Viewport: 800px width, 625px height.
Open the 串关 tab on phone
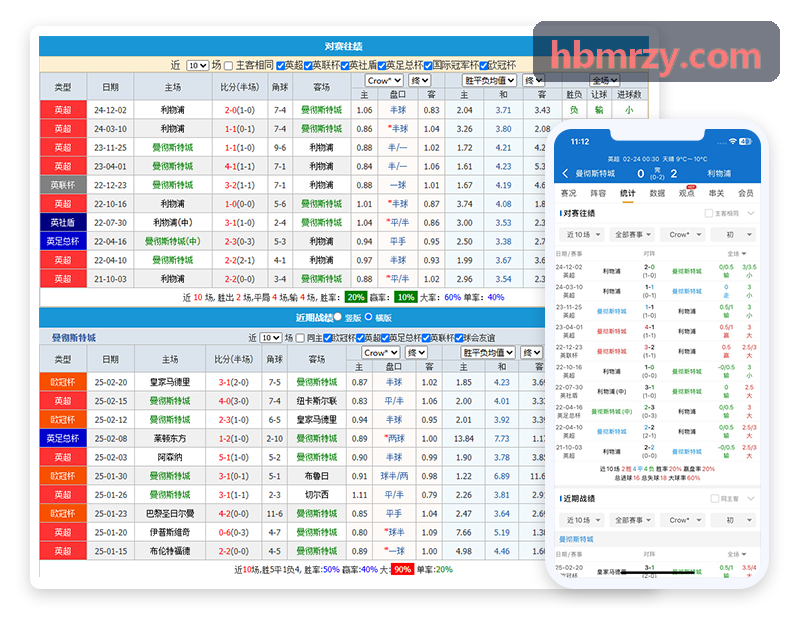[716, 193]
